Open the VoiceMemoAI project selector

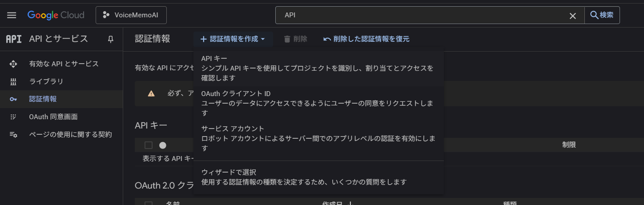click(x=131, y=15)
